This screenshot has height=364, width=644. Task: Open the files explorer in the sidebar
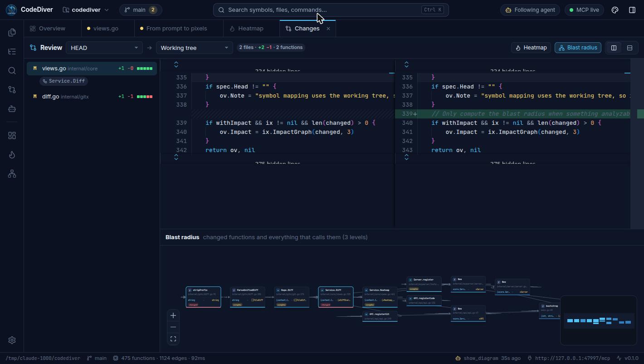[x=12, y=32]
